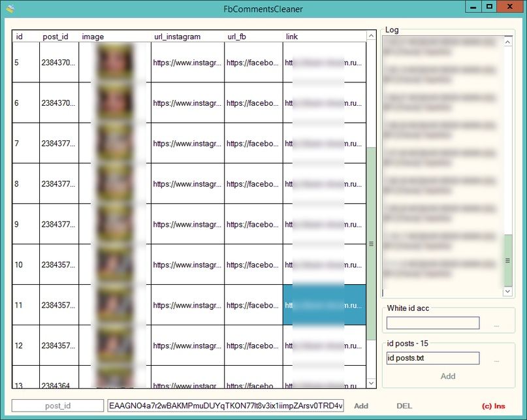The image size is (527, 420).
Task: Click the image thumbnail in row 11
Action: [114, 305]
